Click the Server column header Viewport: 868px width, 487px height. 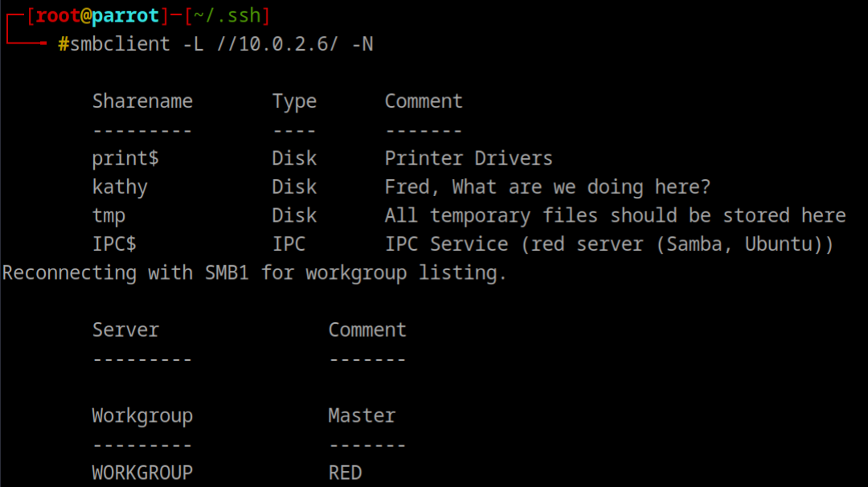pos(125,330)
